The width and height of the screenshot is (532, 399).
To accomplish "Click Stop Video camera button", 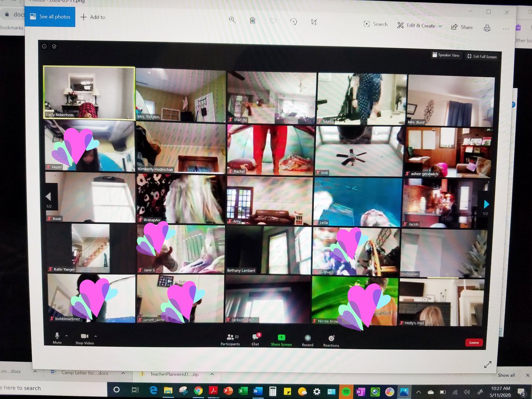I will [x=85, y=339].
